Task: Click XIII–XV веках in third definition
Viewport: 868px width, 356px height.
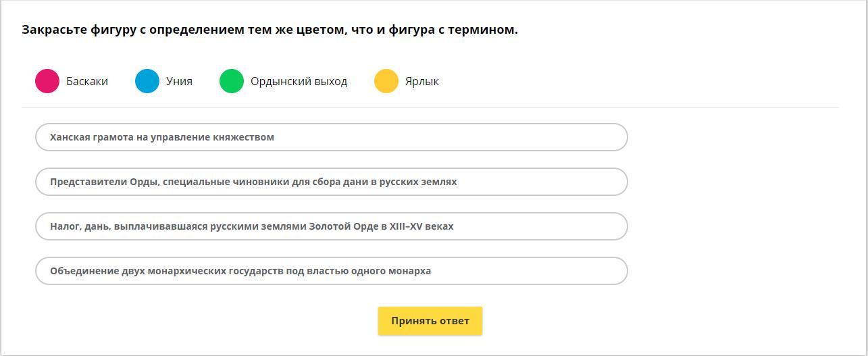Action: (422, 226)
